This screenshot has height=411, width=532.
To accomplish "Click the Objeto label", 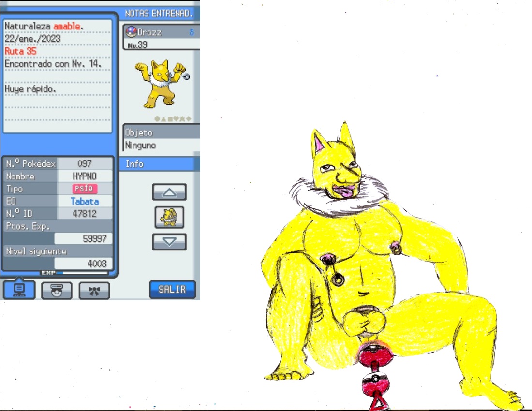I will [x=139, y=132].
